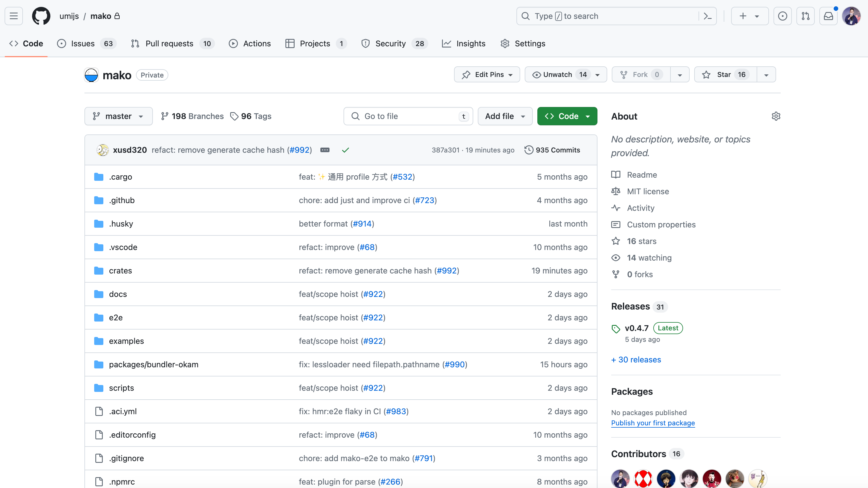The height and width of the screenshot is (488, 868).
Task: Focus the Go to file search box
Action: (408, 116)
